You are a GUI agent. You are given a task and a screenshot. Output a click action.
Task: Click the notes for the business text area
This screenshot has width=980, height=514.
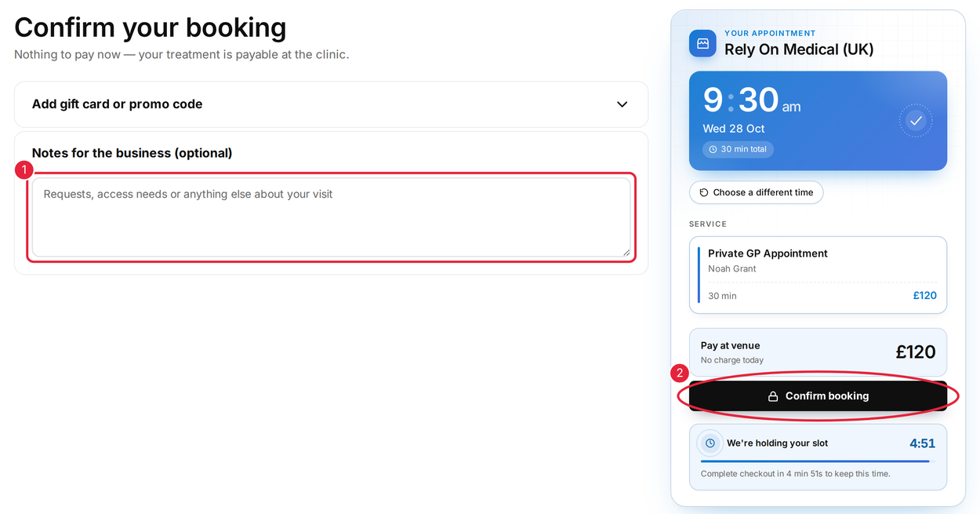click(331, 217)
